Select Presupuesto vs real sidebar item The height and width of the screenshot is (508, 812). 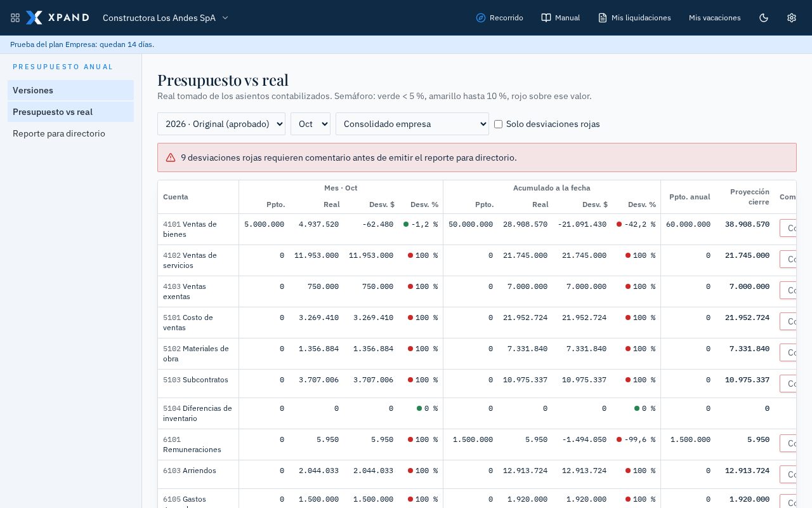click(70, 112)
